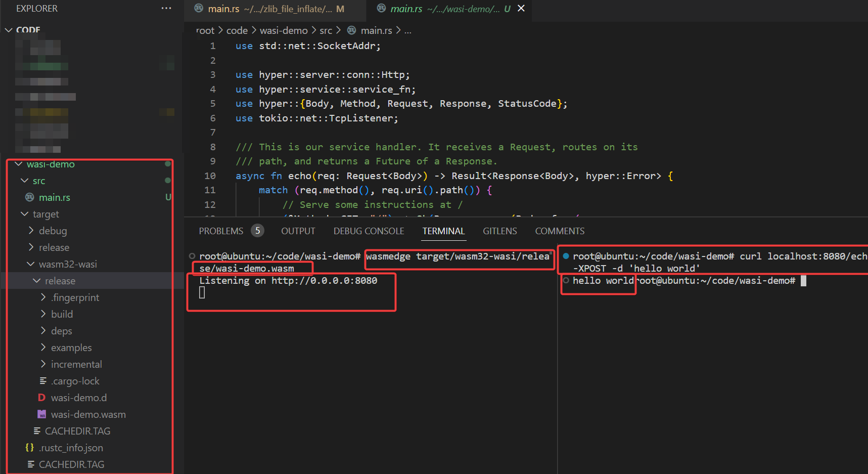The height and width of the screenshot is (474, 868).
Task: Click the right terminal prompt cursor
Action: [x=804, y=281]
